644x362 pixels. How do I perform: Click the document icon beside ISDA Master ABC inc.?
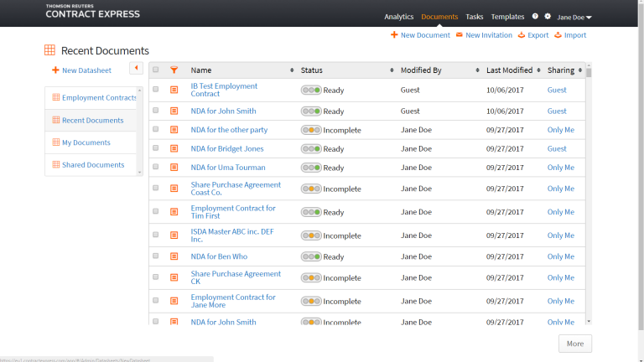click(174, 235)
